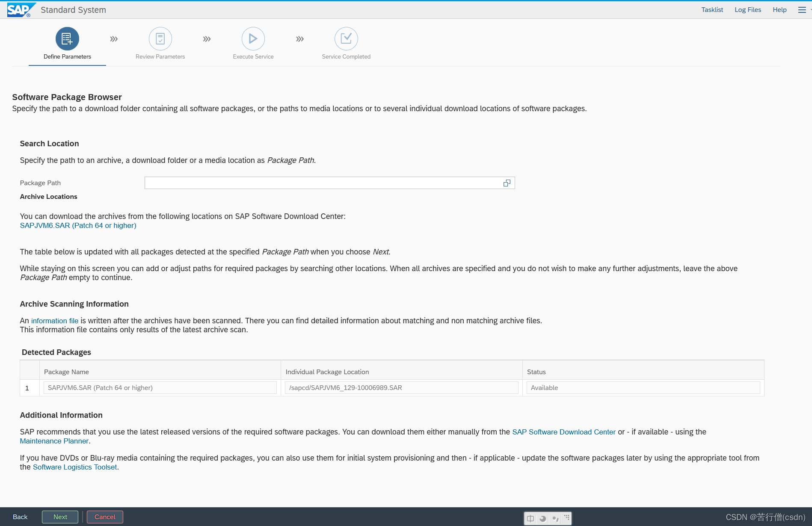Click the Next button

(60, 517)
